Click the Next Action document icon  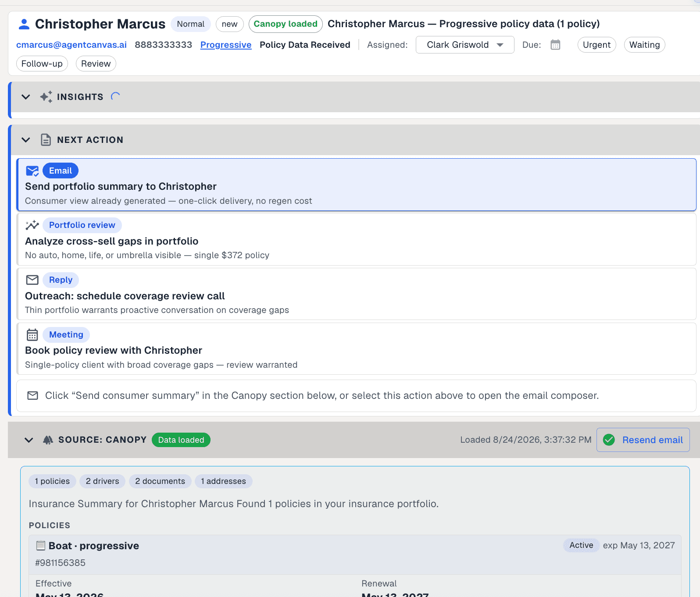(46, 140)
